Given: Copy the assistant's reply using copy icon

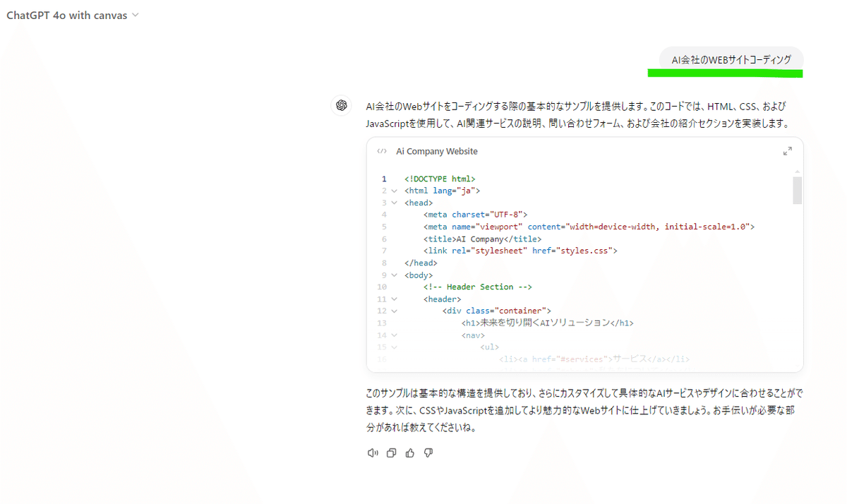Looking at the screenshot, I should 391,452.
